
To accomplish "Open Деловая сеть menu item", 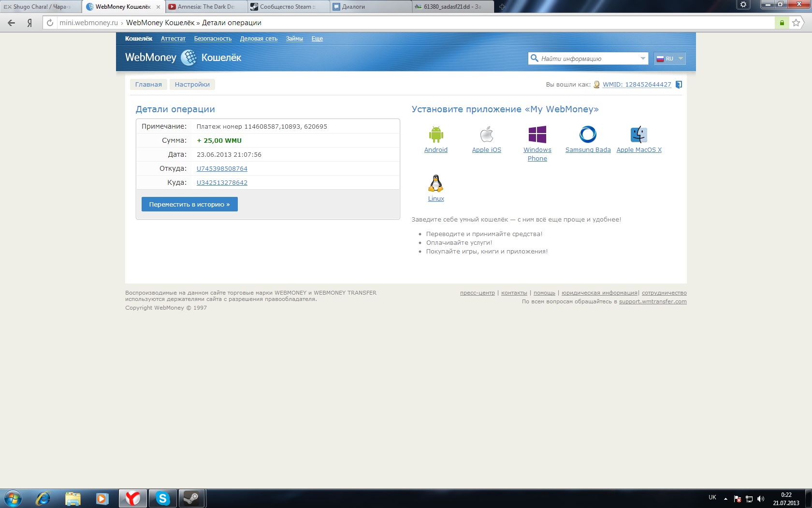I will (259, 39).
